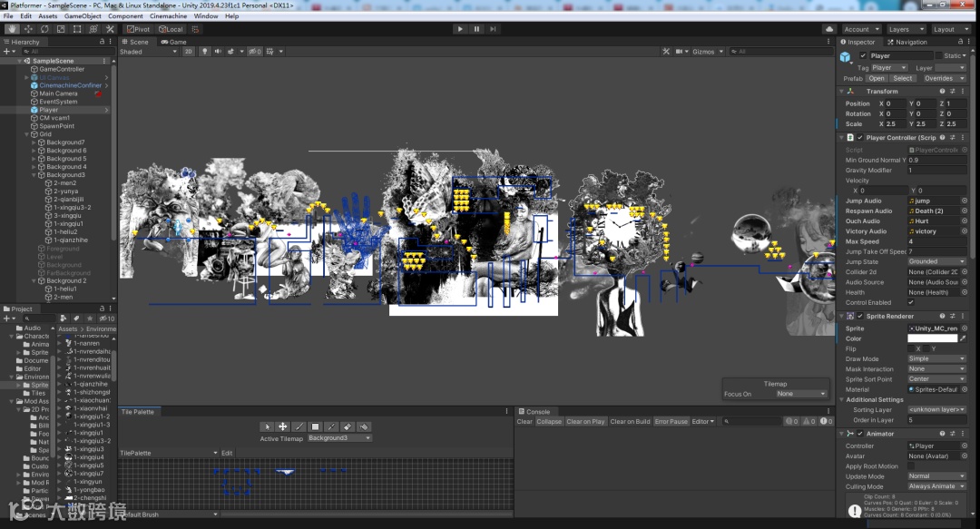Screen dimensions: 980x529
Task: Select Tile Palette flood fill tool
Action: (364, 426)
